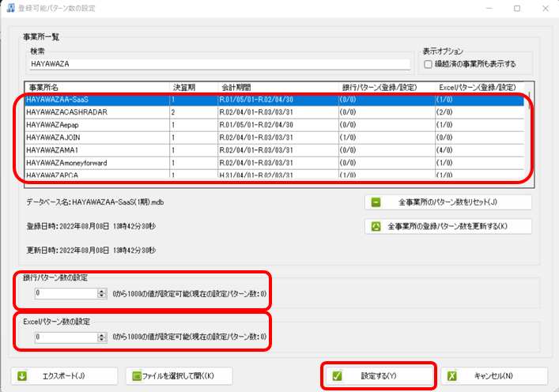Viewport: 559px width, 392px height.
Task: Select the HAYAWAZAMA1 row
Action: tap(274, 150)
